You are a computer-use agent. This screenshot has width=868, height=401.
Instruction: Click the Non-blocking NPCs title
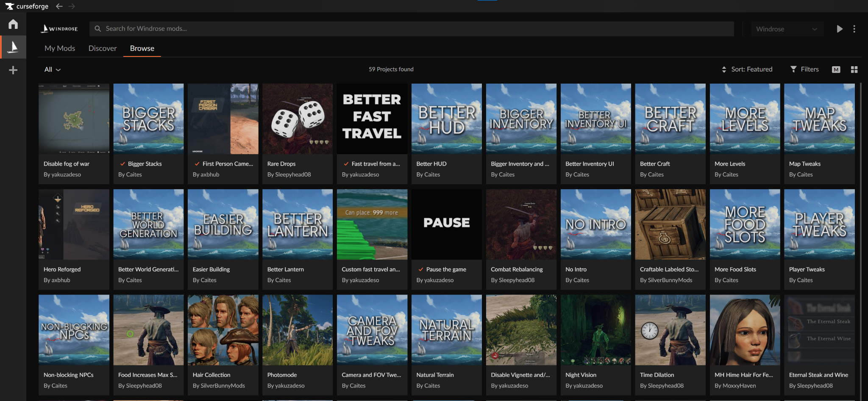[x=69, y=375]
